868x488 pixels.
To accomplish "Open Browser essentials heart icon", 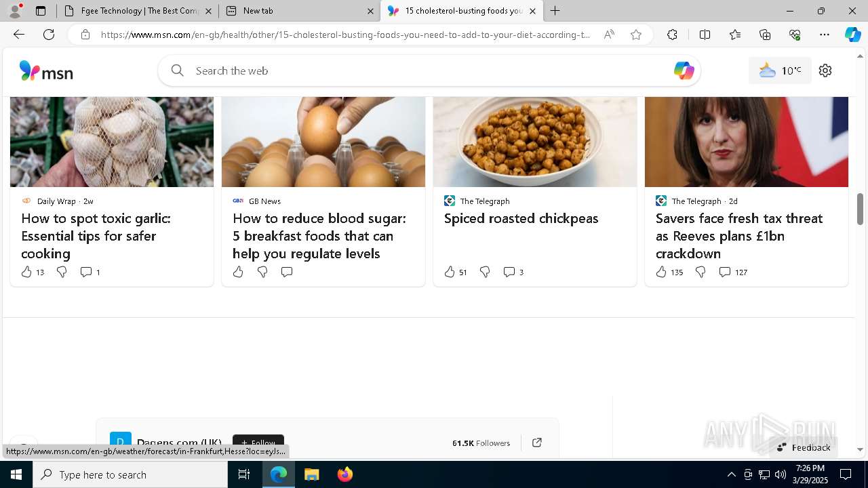I will [x=795, y=35].
